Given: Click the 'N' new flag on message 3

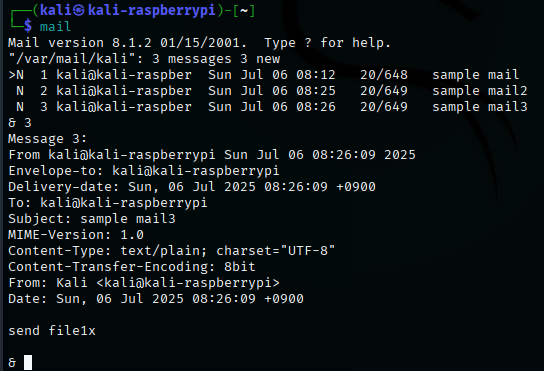Looking at the screenshot, I should (x=20, y=107).
